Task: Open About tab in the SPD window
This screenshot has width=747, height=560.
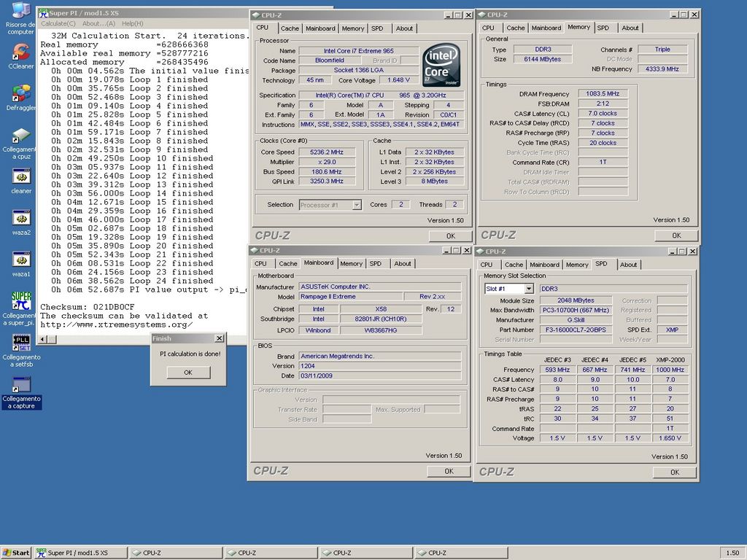Action: pos(628,265)
